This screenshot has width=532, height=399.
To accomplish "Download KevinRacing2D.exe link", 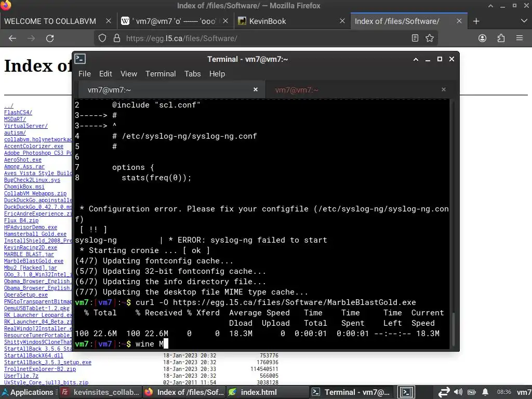I will 31,247.
